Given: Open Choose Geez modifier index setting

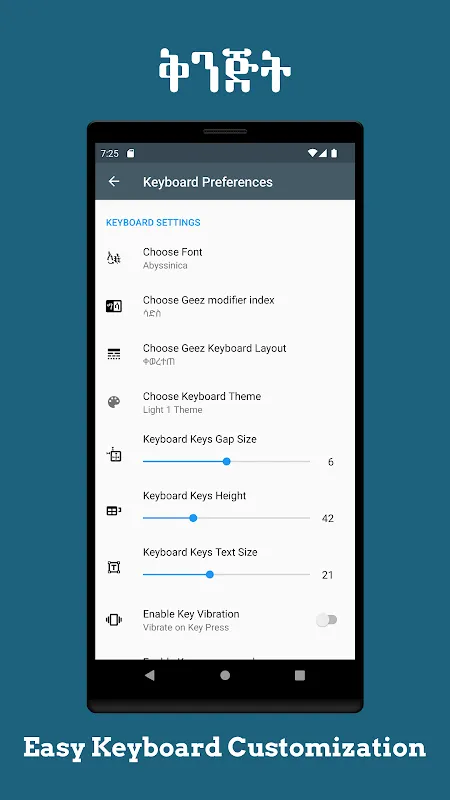Looking at the screenshot, I should (225, 307).
